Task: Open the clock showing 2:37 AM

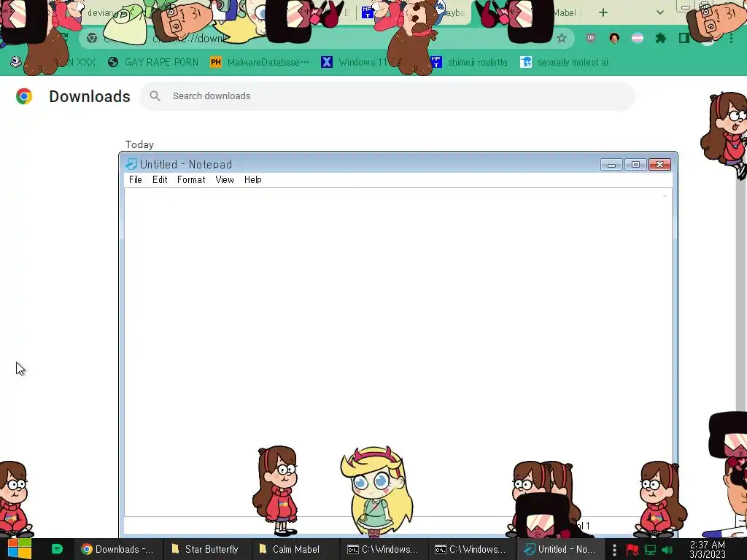Action: [708, 550]
